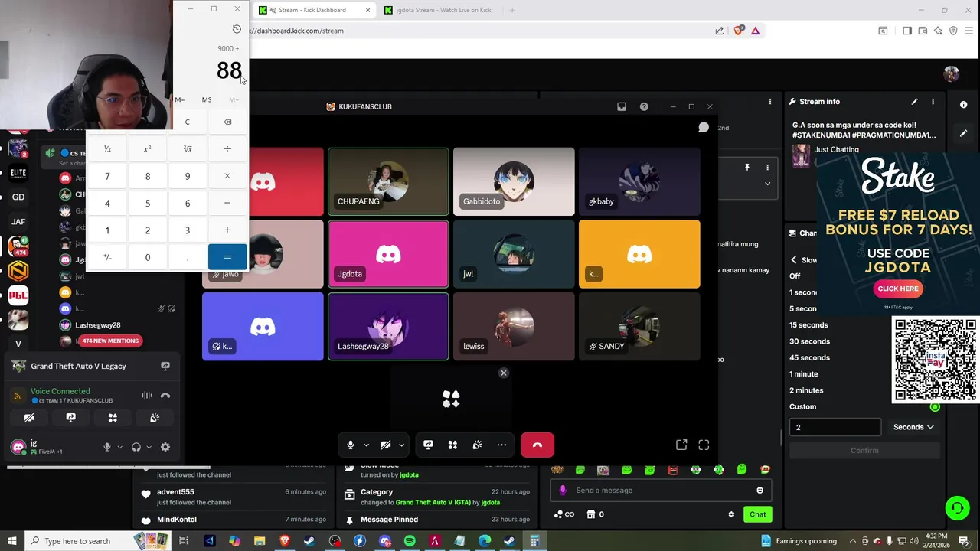Open Discord help question mark icon

(644, 106)
